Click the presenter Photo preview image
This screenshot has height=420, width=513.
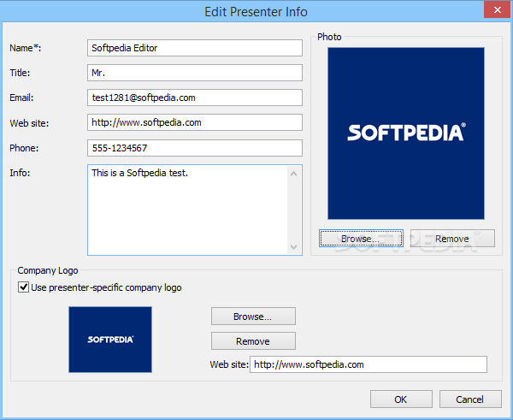[x=406, y=133]
